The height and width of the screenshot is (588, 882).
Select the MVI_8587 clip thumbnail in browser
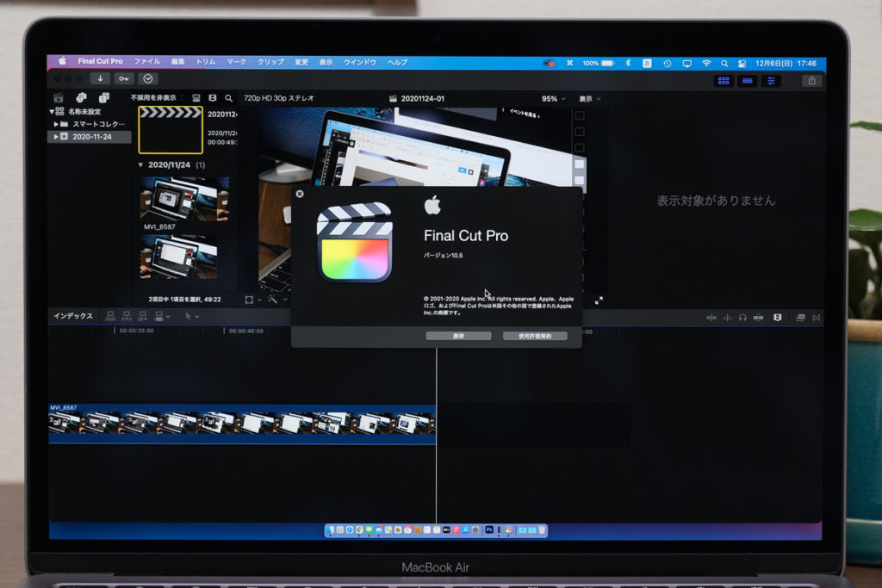(x=184, y=198)
